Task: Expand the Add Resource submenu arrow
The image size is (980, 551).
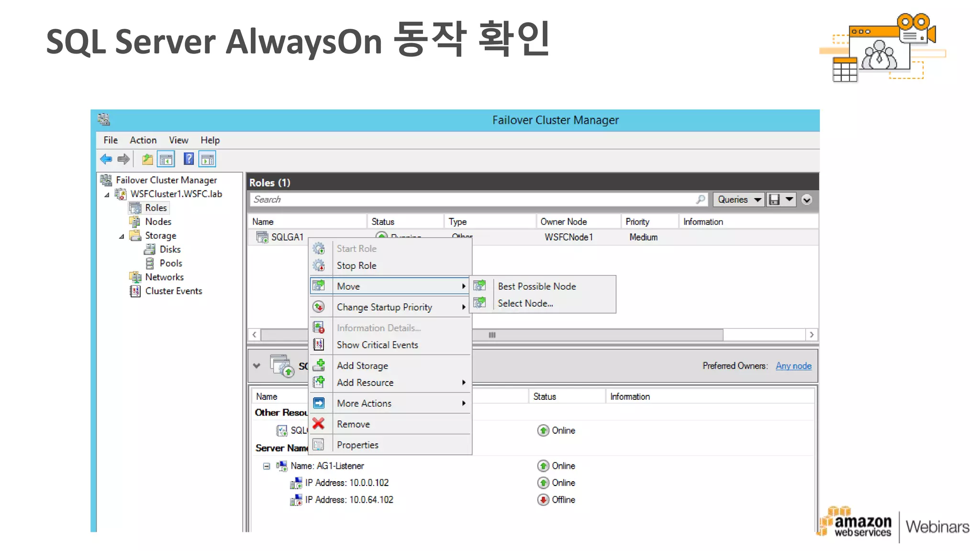Action: coord(464,382)
